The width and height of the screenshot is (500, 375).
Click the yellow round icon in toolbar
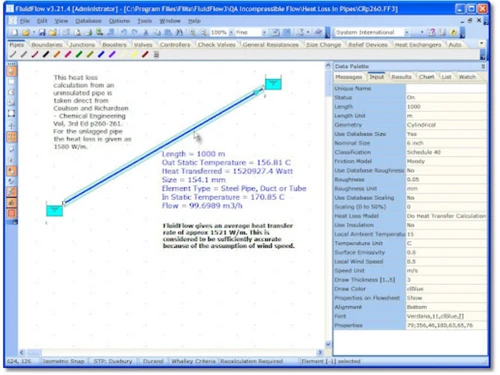(x=453, y=32)
